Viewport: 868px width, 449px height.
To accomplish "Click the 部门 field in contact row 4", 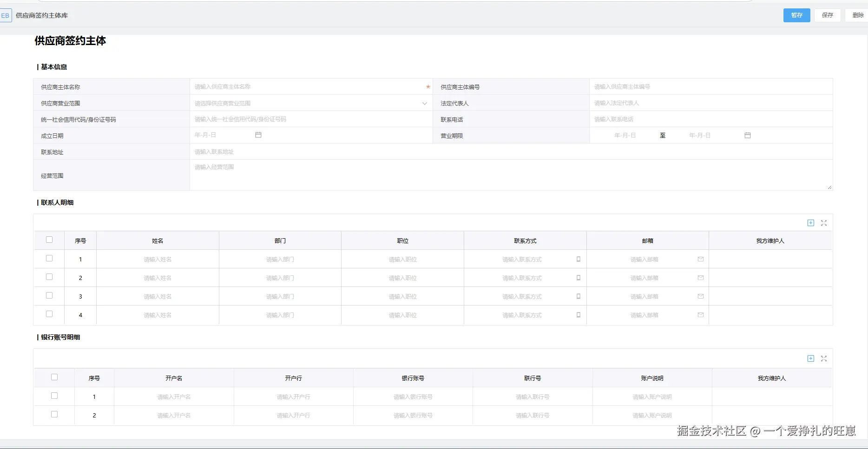I will tap(280, 315).
